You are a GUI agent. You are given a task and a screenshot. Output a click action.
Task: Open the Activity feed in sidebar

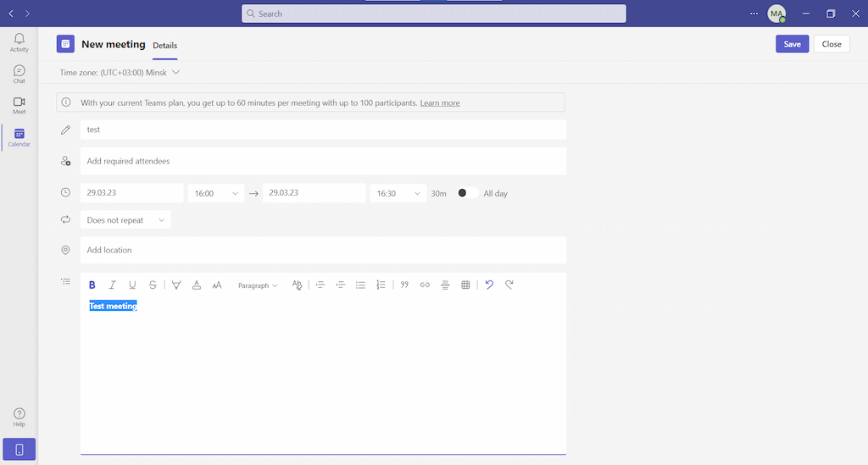[x=19, y=42]
